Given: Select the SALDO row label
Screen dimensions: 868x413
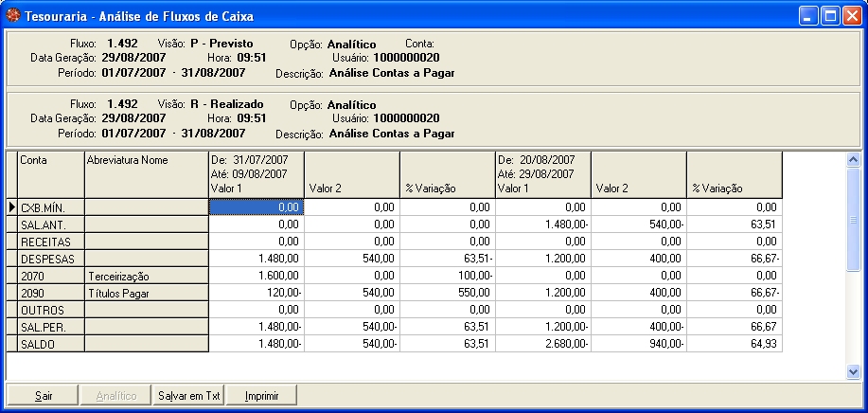Looking at the screenshot, I should click(51, 345).
